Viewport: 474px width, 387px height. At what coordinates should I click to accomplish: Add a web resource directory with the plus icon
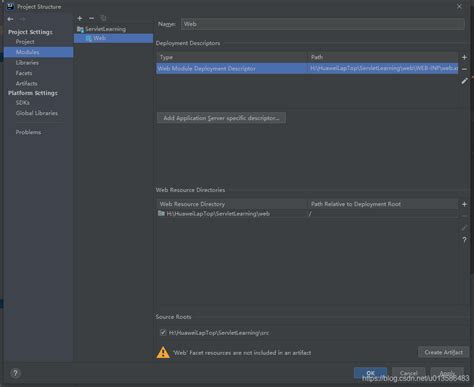(464, 204)
